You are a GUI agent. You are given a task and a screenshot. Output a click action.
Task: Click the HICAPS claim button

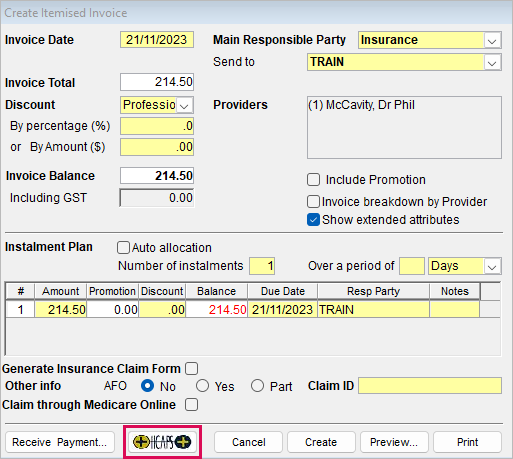(162, 442)
